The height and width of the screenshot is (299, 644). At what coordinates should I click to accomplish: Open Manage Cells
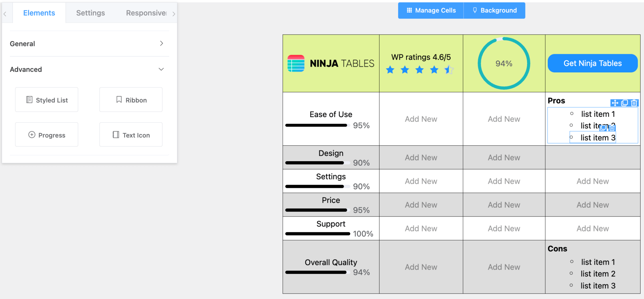point(431,10)
